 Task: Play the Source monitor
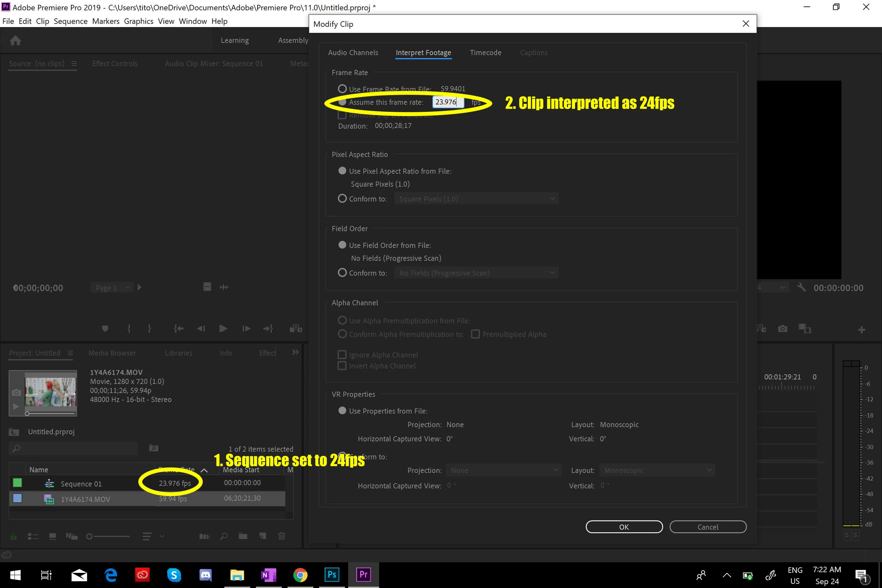click(x=223, y=329)
